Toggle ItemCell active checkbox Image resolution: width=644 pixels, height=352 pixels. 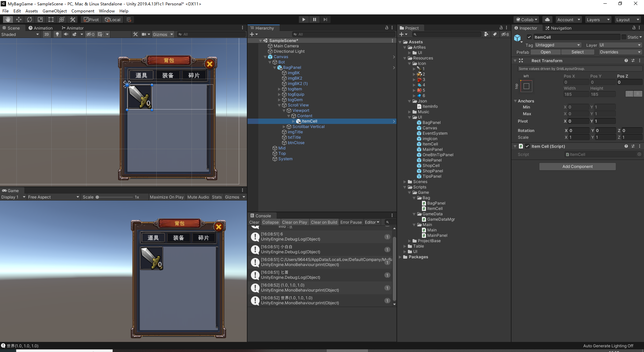pos(529,37)
